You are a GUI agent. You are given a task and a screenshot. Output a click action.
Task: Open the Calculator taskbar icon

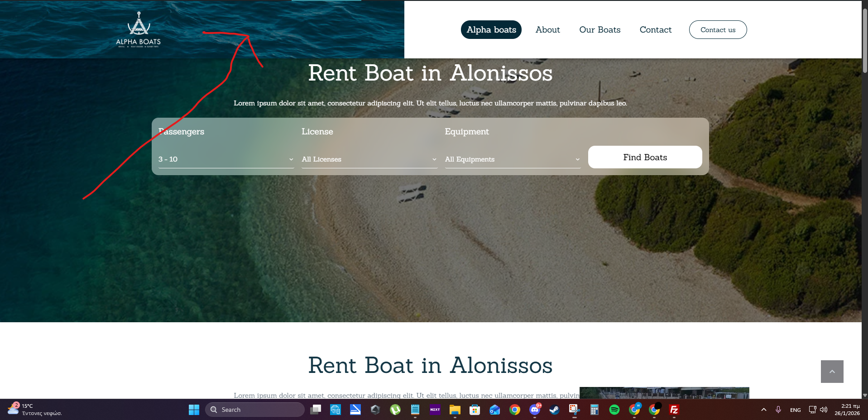594,410
